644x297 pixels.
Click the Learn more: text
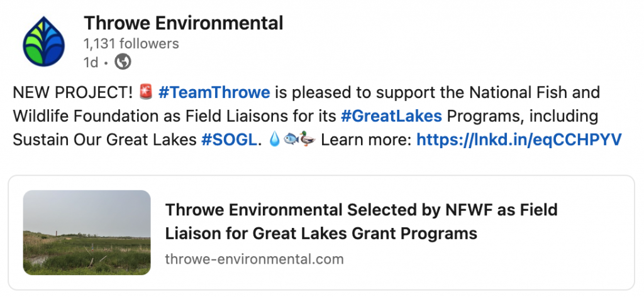click(x=366, y=140)
